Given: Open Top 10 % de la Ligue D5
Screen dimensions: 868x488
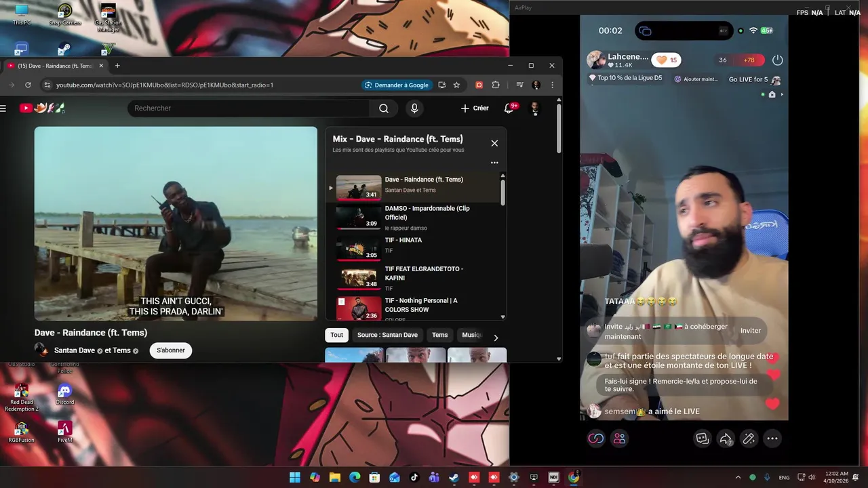Looking at the screenshot, I should pyautogui.click(x=625, y=79).
